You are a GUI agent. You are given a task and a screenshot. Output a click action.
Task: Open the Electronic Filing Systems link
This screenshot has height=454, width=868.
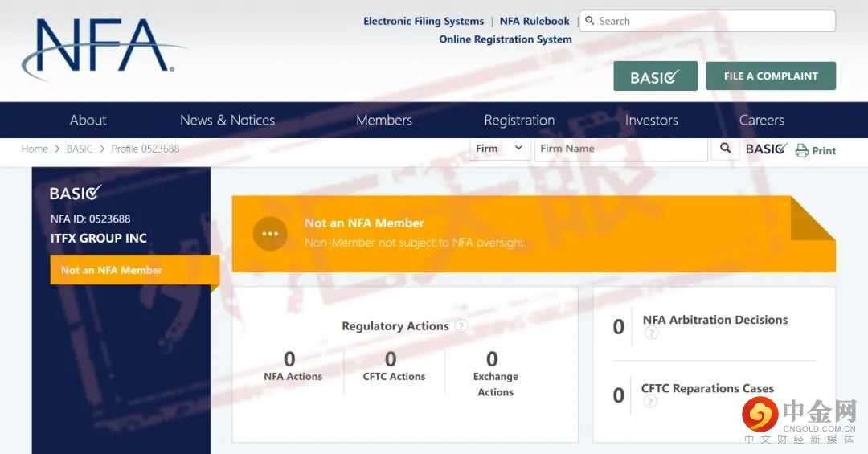(424, 21)
